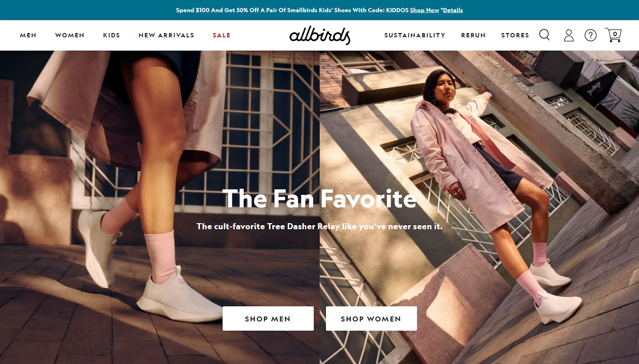639x364 pixels.
Task: Go to the Rerun page
Action: 473,35
